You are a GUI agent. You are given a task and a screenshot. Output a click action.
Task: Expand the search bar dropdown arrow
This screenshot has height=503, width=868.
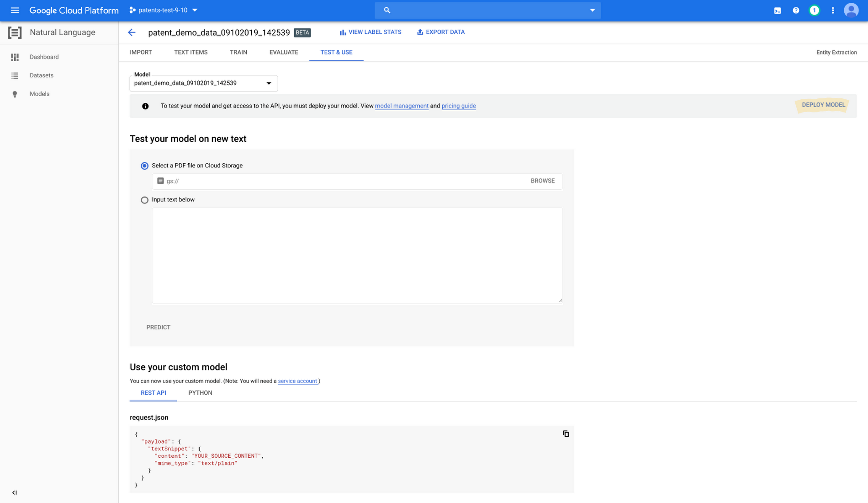592,10
